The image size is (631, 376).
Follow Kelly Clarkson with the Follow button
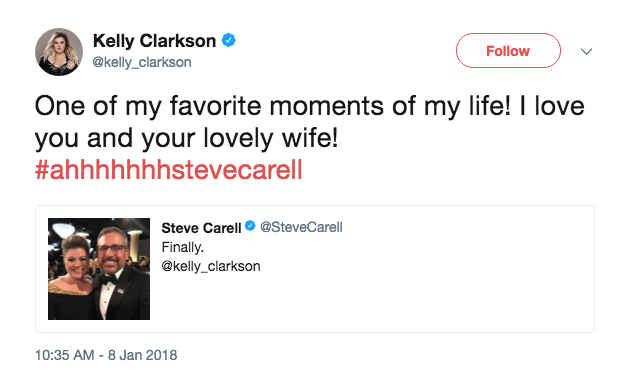[x=508, y=51]
